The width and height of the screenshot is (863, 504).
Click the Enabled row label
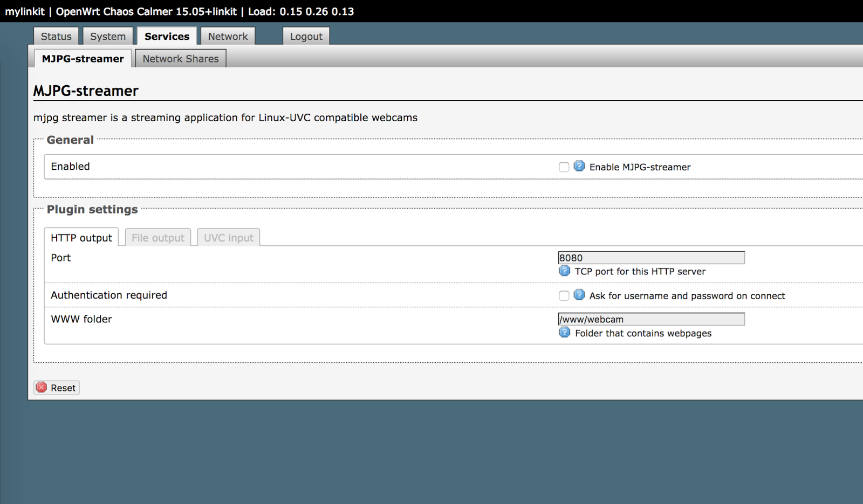tap(70, 167)
